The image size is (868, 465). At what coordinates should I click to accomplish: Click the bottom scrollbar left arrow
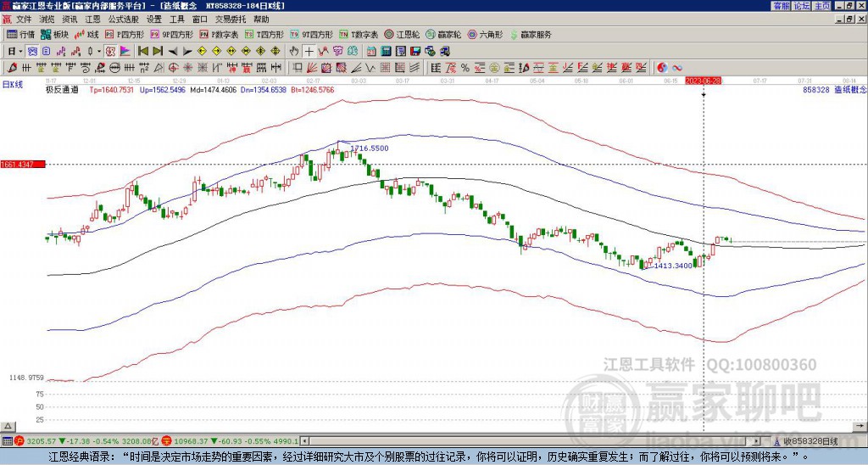305,441
